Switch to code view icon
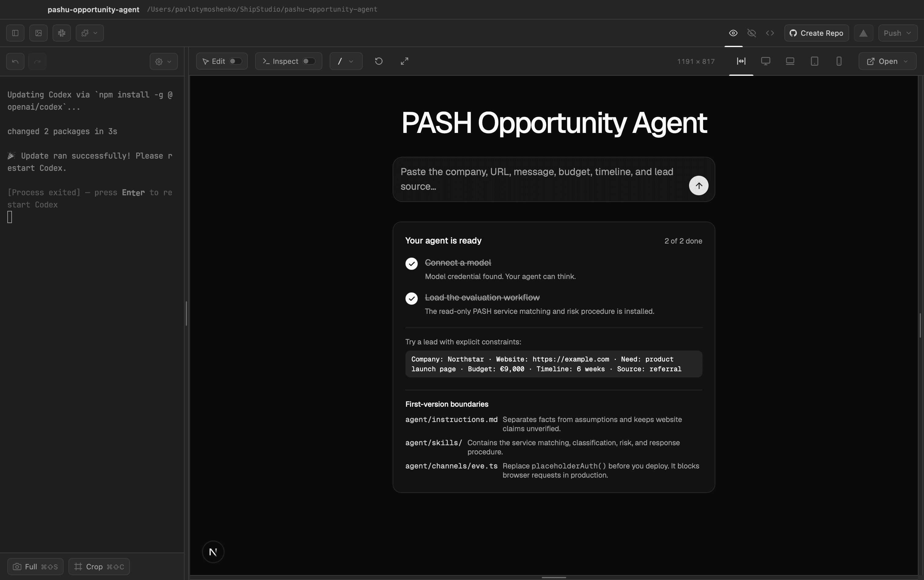924x580 pixels. pyautogui.click(x=770, y=33)
